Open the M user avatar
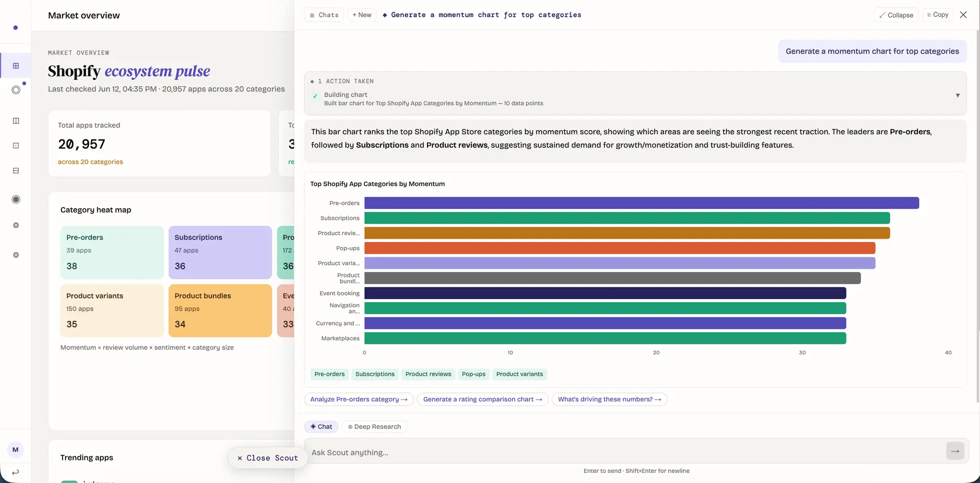Image resolution: width=980 pixels, height=483 pixels. click(15, 449)
